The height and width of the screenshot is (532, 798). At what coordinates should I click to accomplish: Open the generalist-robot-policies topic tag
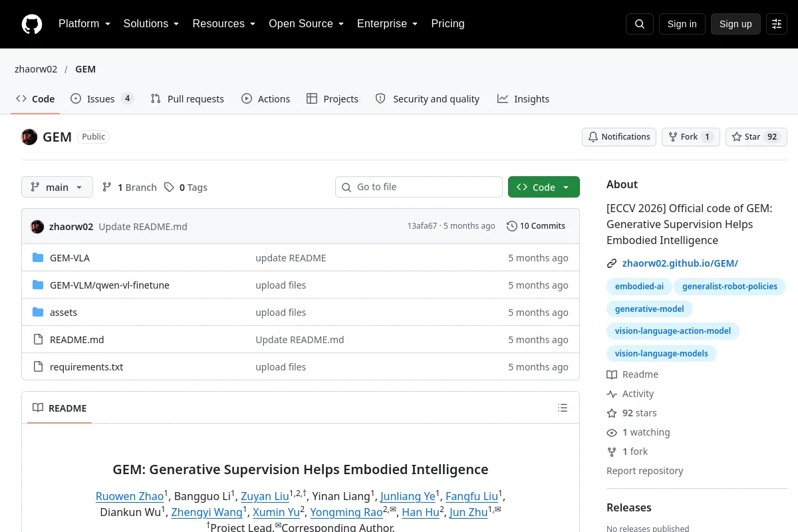point(730,287)
